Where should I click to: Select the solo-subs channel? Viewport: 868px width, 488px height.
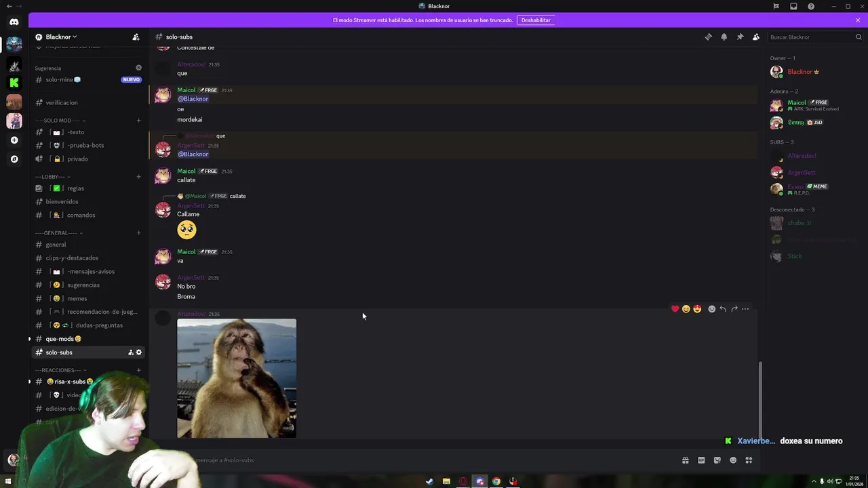tap(88, 352)
